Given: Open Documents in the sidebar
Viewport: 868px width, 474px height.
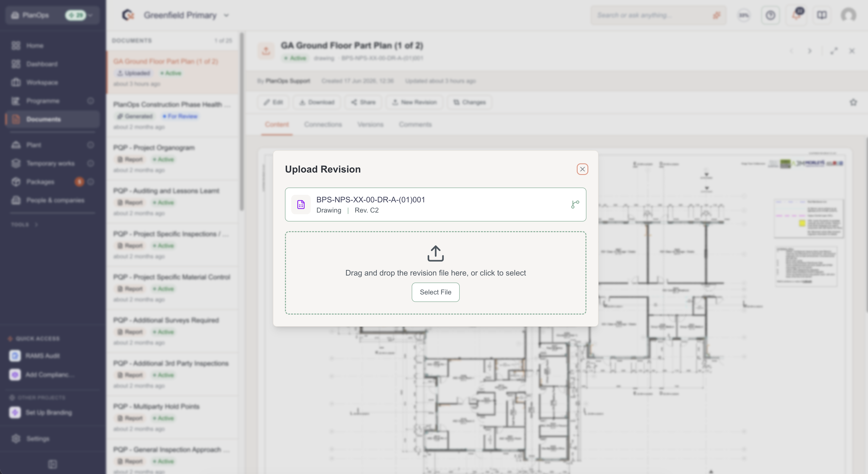Looking at the screenshot, I should coord(52,119).
